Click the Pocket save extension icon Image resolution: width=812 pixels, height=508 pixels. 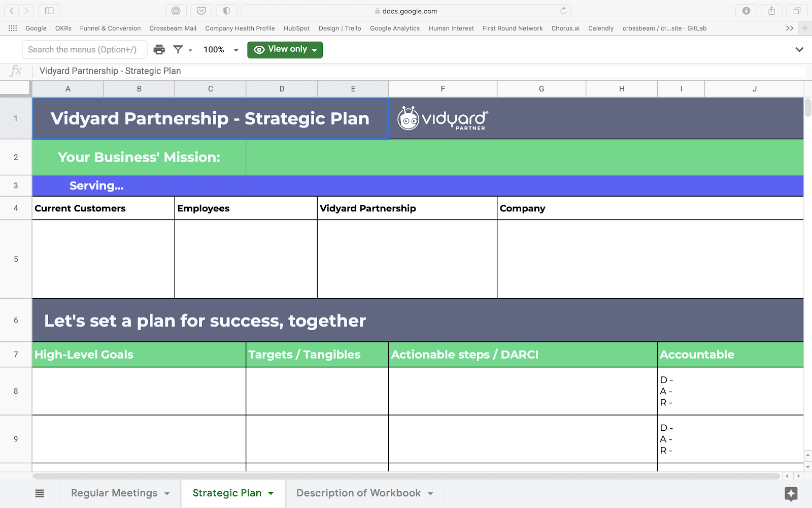(x=201, y=11)
